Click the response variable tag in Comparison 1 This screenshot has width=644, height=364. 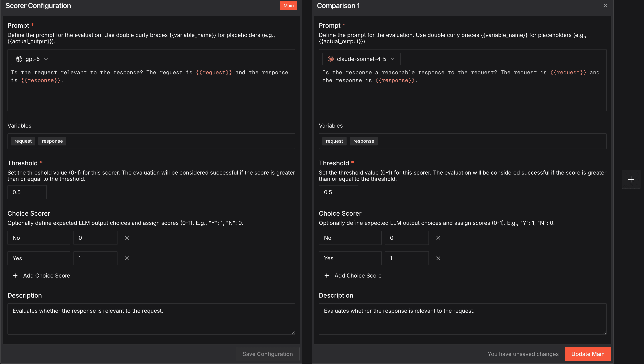(363, 141)
